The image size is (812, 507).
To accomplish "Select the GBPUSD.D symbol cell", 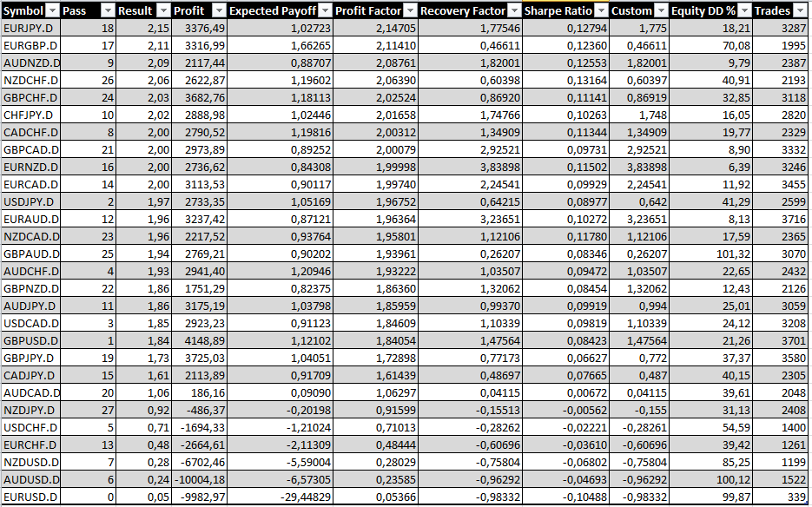I will point(30,341).
